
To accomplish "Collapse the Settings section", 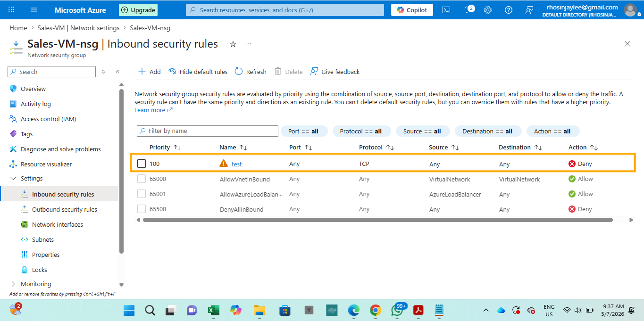I will coord(13,178).
